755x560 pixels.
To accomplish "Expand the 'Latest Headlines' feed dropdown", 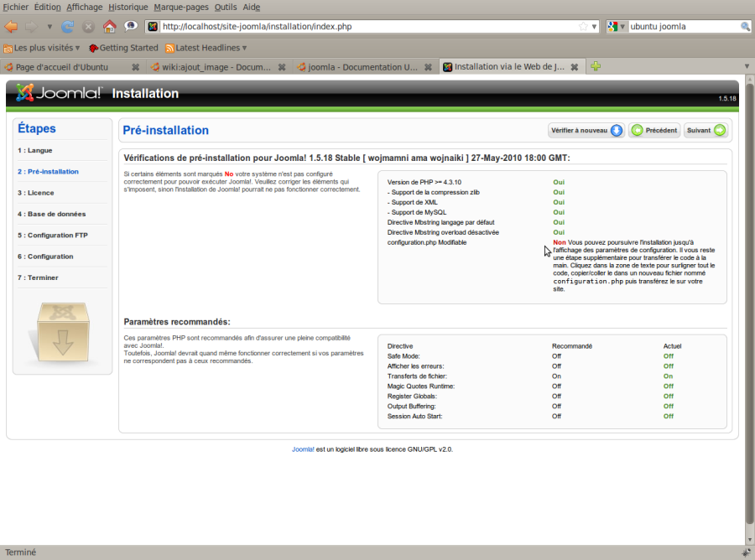I will (x=206, y=48).
